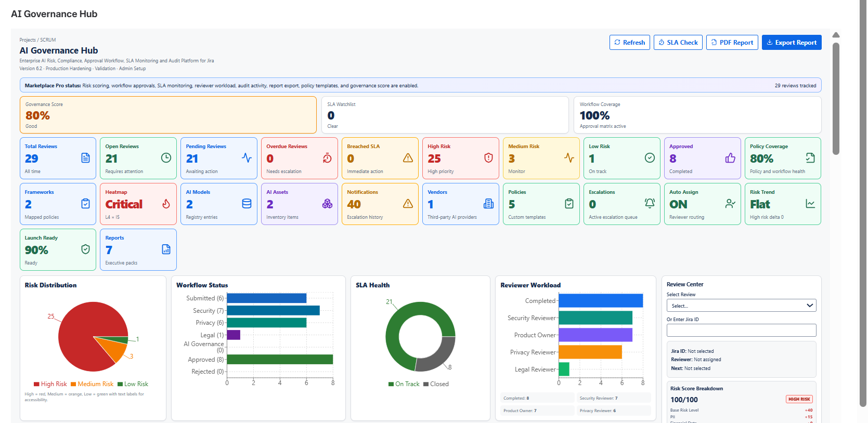Click the 'Reviewer: Not assigned' text
This screenshot has height=423, width=868.
coord(696,360)
